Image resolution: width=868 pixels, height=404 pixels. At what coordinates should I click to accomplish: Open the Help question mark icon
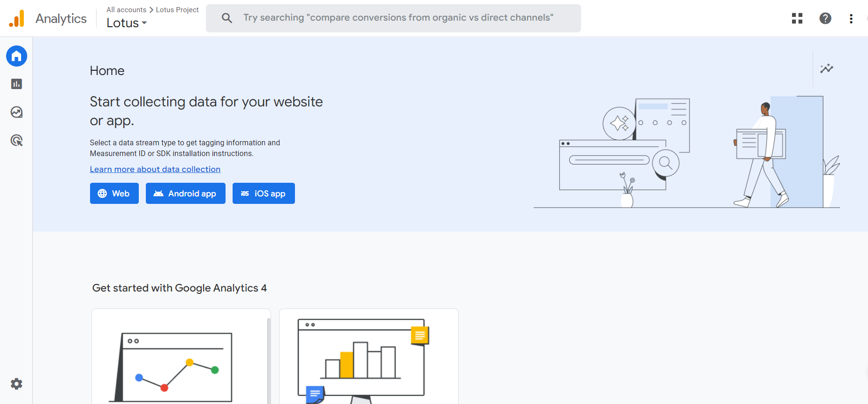(825, 18)
